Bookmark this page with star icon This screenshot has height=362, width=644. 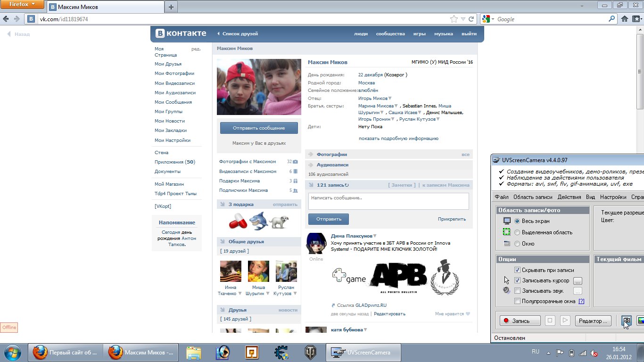tap(454, 19)
